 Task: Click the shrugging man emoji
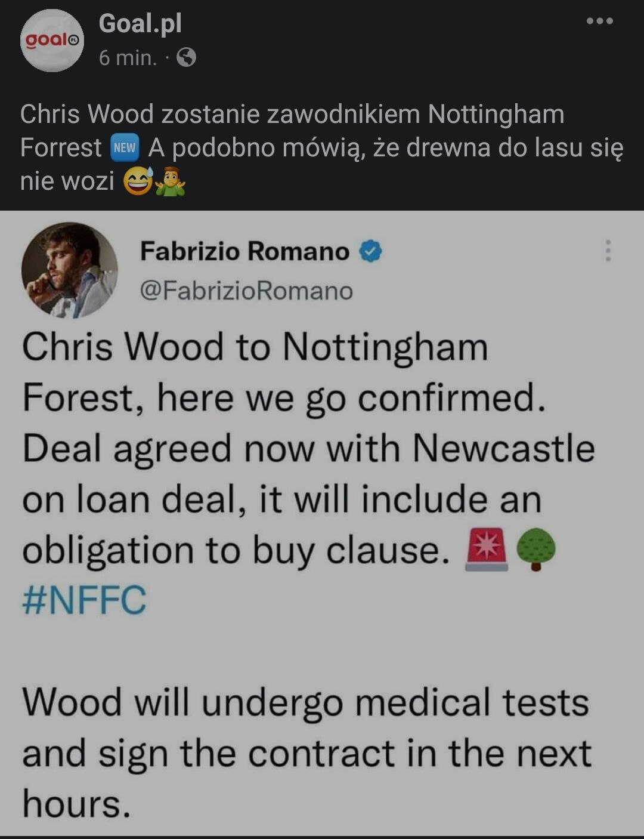pyautogui.click(x=170, y=181)
